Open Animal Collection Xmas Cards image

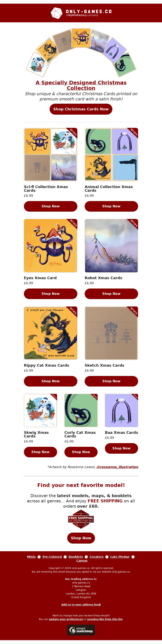111,154
